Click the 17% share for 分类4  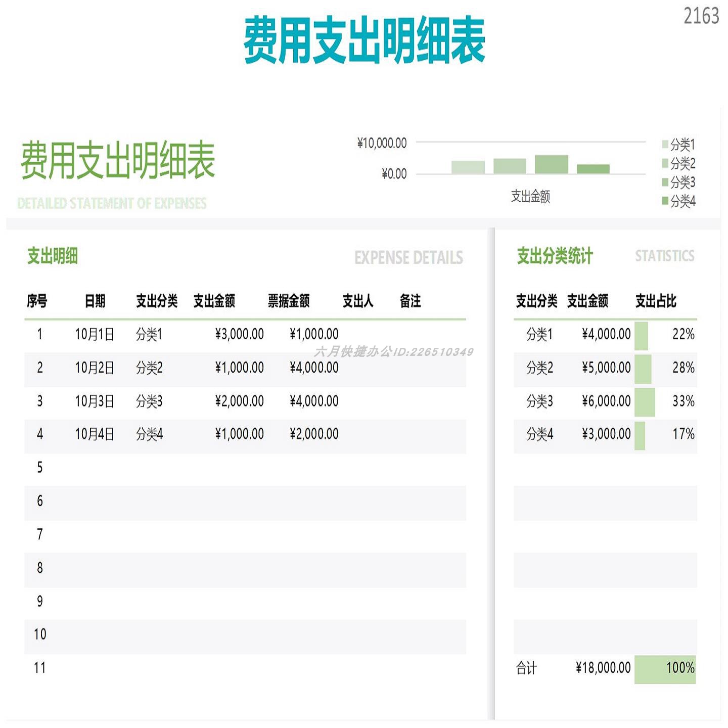pos(684,434)
